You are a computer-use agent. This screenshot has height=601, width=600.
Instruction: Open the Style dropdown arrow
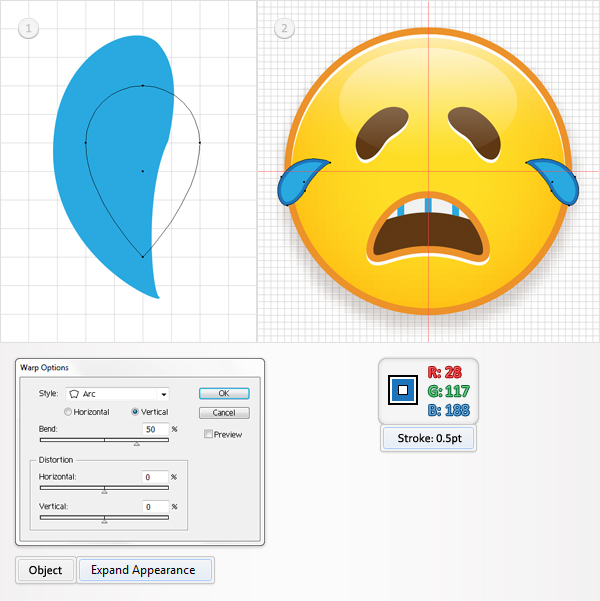164,394
